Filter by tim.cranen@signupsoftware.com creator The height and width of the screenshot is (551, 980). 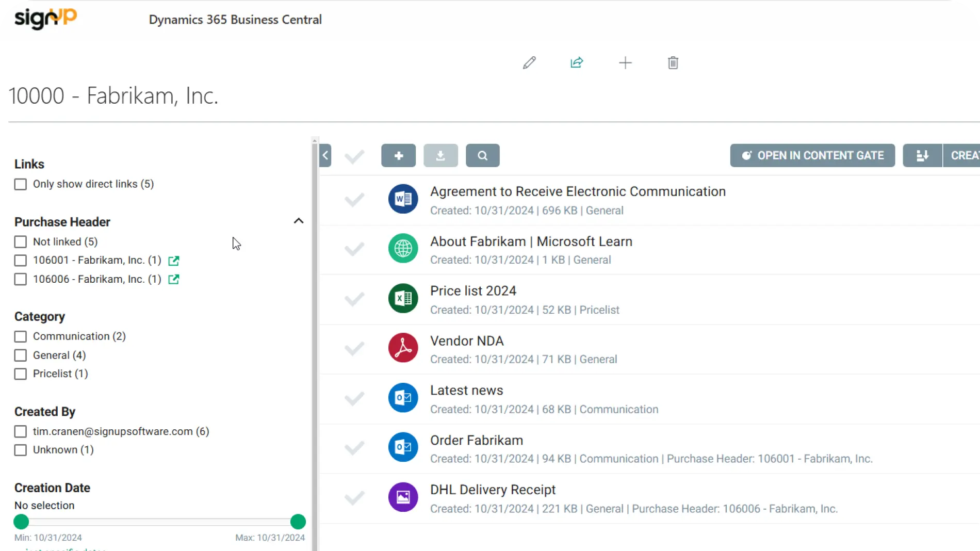pos(21,431)
